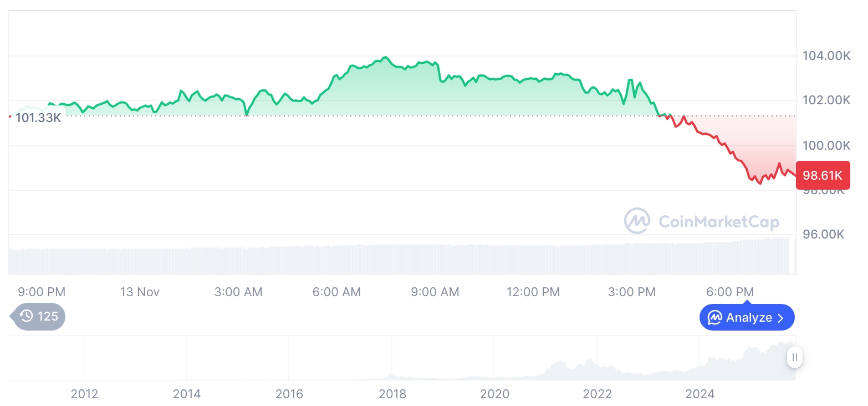The width and height of the screenshot is (868, 406).
Task: Click the 6:00 AM time axis label
Action: pos(336,292)
